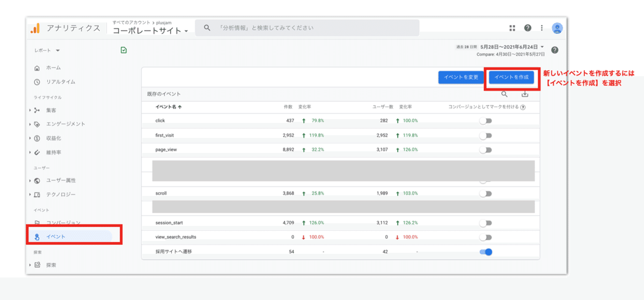
Task: Open the コーポレートサイト property dropdown
Action: pyautogui.click(x=150, y=31)
